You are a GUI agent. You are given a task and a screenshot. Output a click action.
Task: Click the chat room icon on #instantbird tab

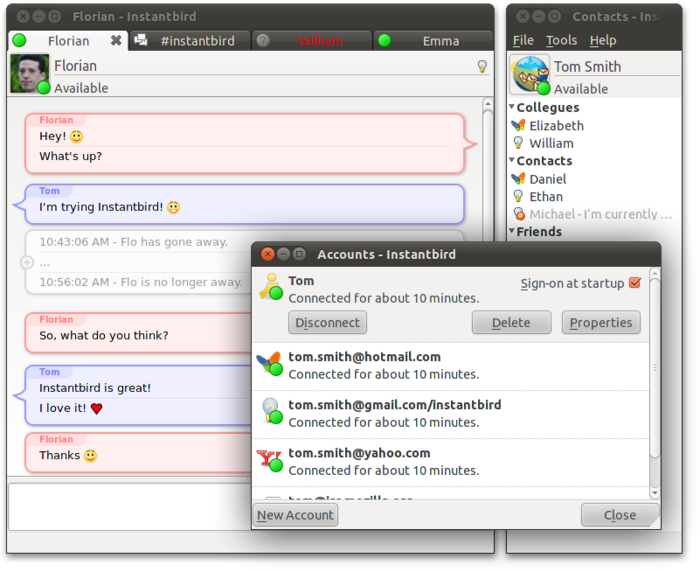click(x=141, y=40)
